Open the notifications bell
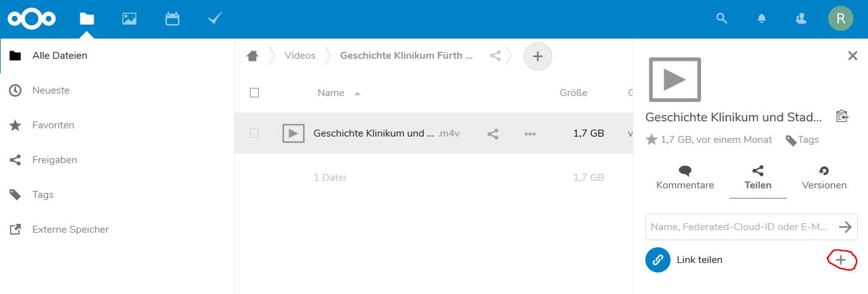The height and width of the screenshot is (294, 868). [762, 19]
